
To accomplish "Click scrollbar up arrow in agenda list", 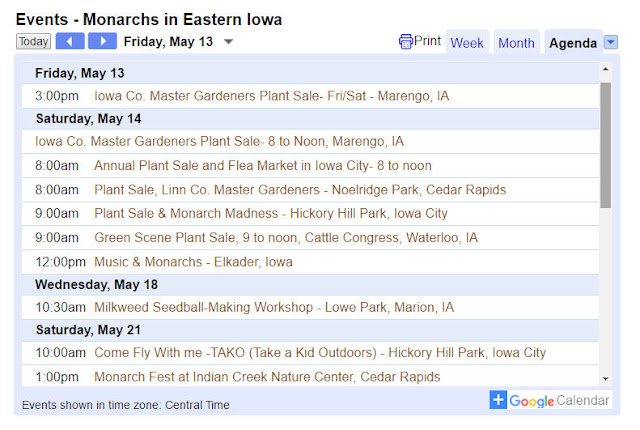I will [605, 69].
